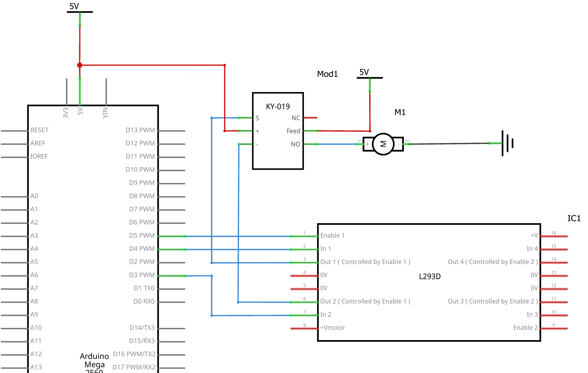Click the D11 PWM pin label
This screenshot has width=588, height=373.
coord(140,156)
